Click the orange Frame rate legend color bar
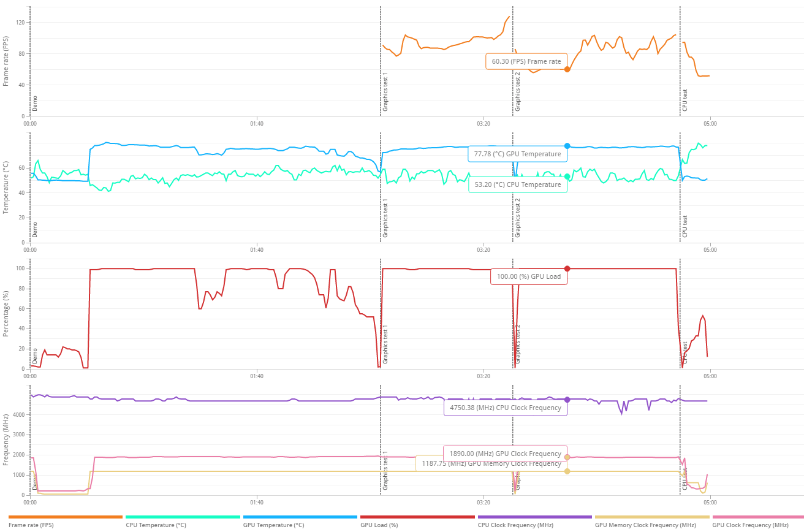The image size is (804, 532). tap(66, 517)
